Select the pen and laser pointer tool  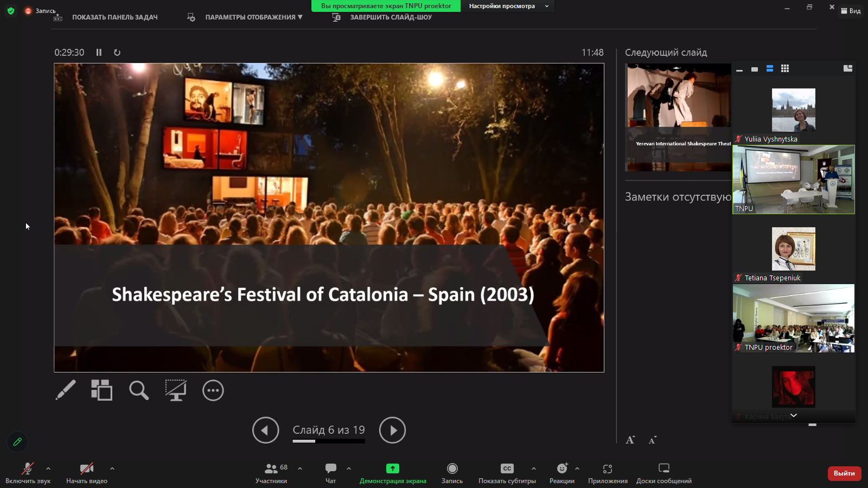(x=66, y=390)
